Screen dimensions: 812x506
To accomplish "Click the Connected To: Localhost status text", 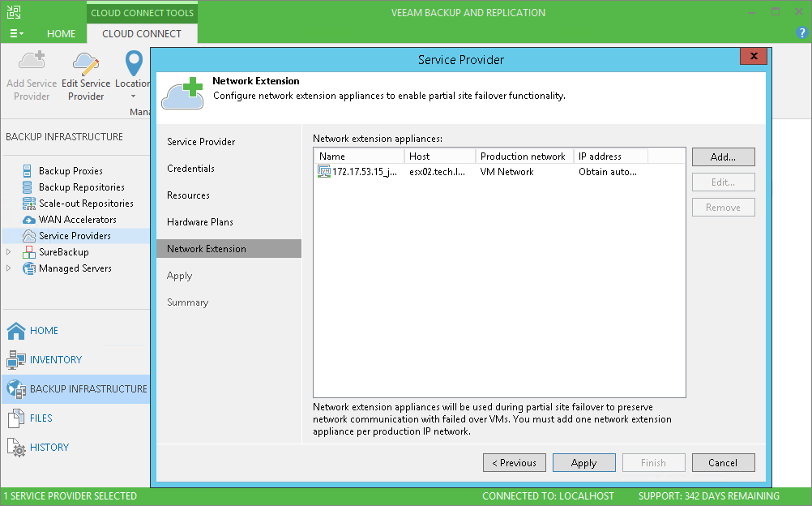I will coord(548,496).
